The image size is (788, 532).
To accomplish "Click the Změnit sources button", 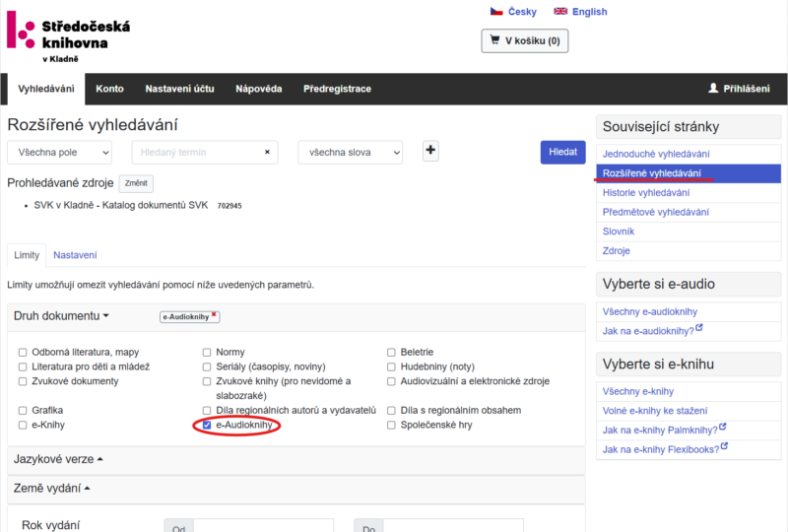I will tap(136, 183).
